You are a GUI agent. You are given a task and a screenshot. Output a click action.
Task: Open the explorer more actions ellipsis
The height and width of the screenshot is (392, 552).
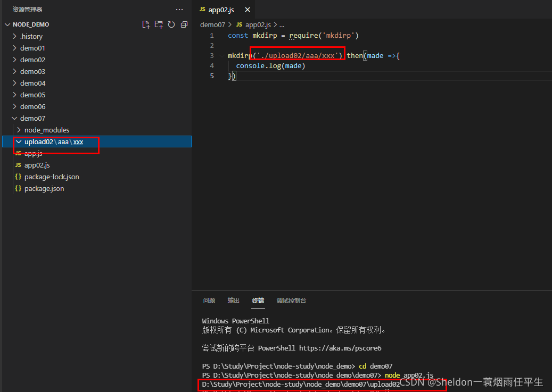coord(179,10)
